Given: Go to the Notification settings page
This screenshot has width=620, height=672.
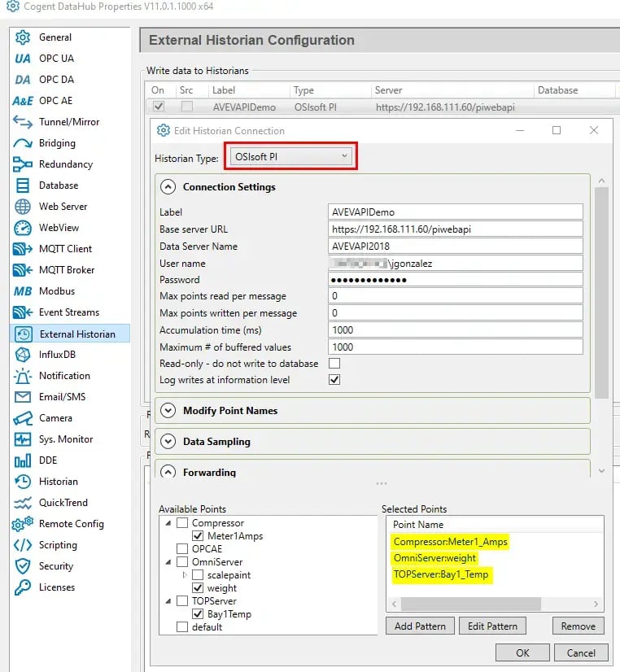Looking at the screenshot, I should click(x=64, y=376).
